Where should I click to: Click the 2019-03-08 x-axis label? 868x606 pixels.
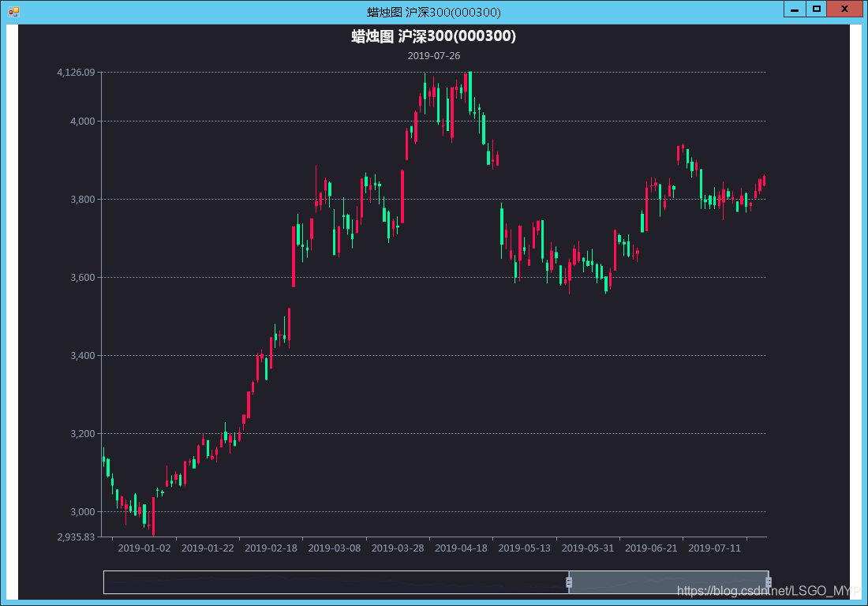[335, 548]
